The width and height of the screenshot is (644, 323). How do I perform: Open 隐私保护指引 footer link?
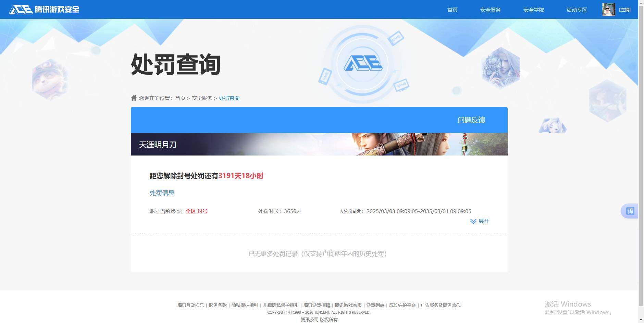click(x=245, y=305)
